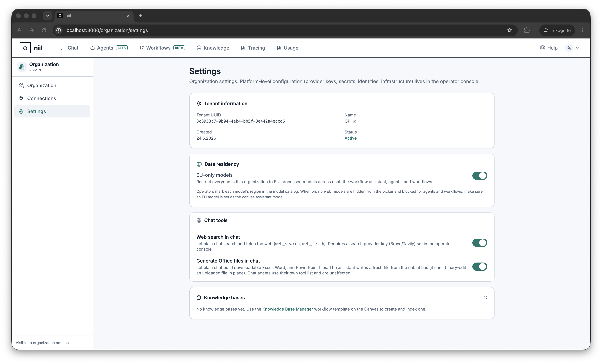Refresh the Knowledge bases list
The image size is (602, 364).
click(x=485, y=297)
